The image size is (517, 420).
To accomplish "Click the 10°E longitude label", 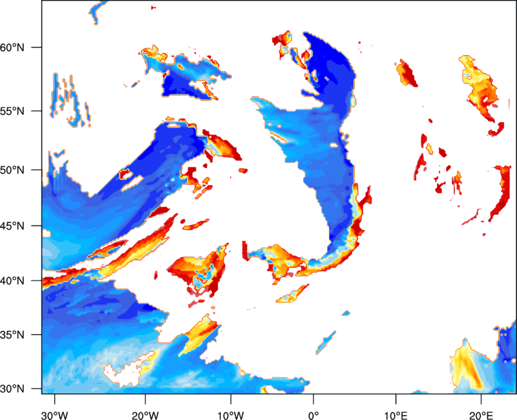I will coord(396,415).
